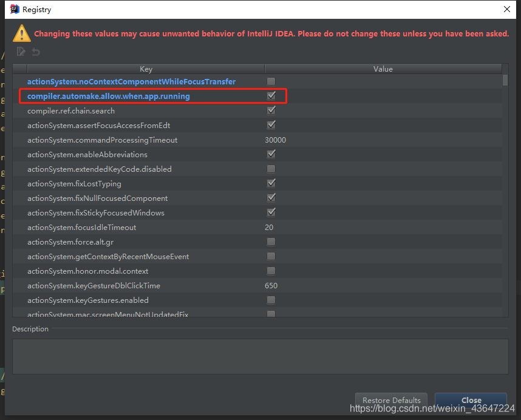Enable actionSystem.force.alt.gr checkbox
Screen dimensions: 521x420
coord(271,242)
